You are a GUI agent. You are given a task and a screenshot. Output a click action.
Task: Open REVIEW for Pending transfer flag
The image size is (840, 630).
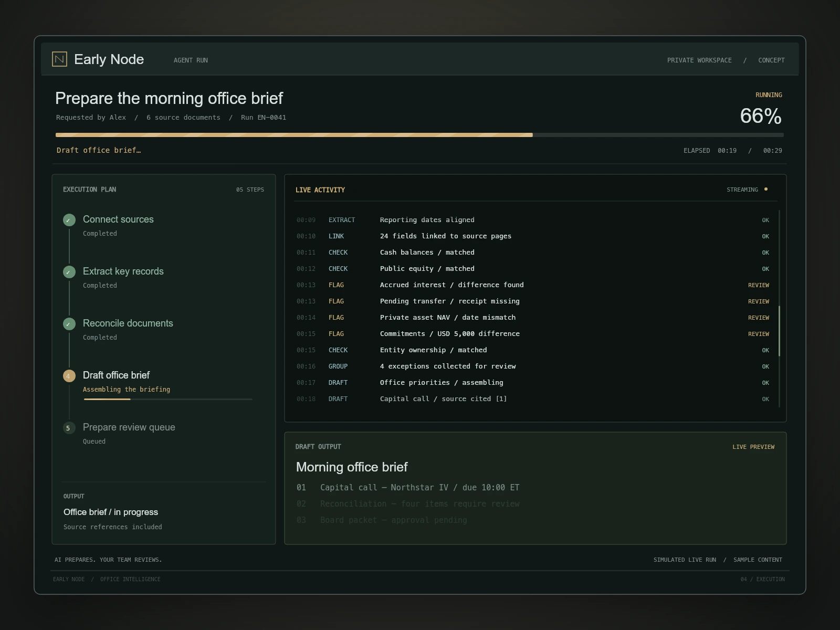759,301
